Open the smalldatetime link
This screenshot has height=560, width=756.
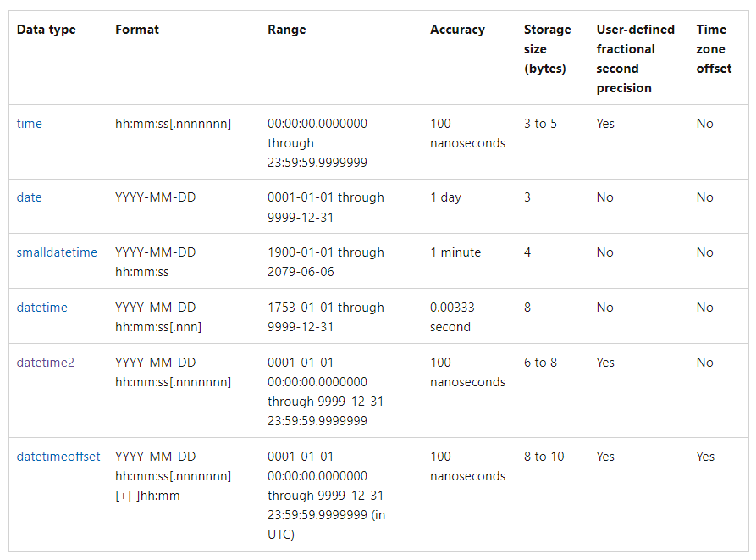[x=57, y=252]
